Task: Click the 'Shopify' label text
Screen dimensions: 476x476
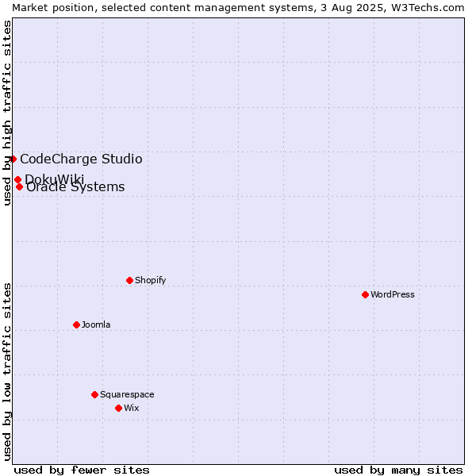Action: (150, 280)
